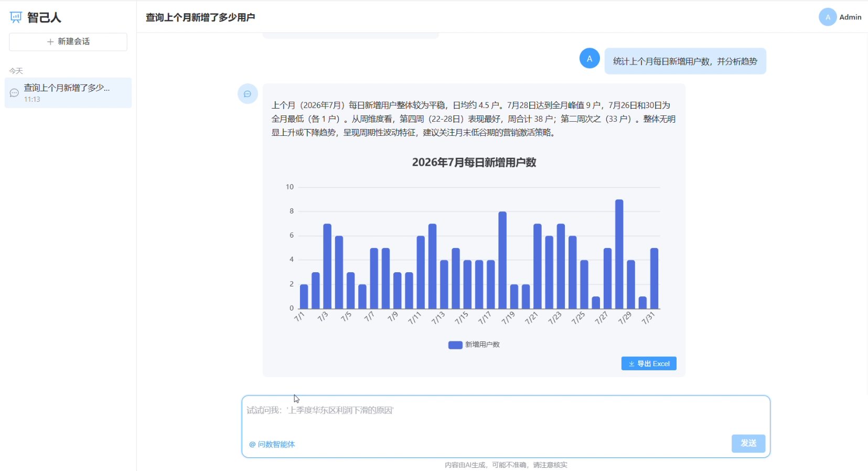The width and height of the screenshot is (868, 471).
Task: Send the message with 发送 button
Action: [748, 443]
